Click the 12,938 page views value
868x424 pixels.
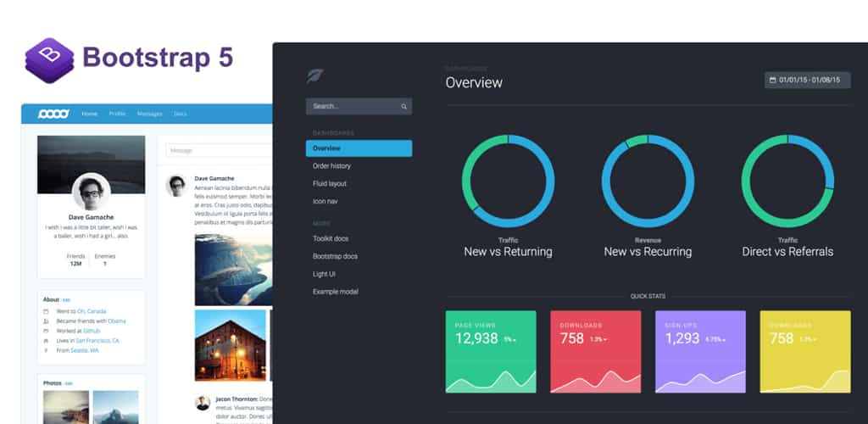click(476, 338)
